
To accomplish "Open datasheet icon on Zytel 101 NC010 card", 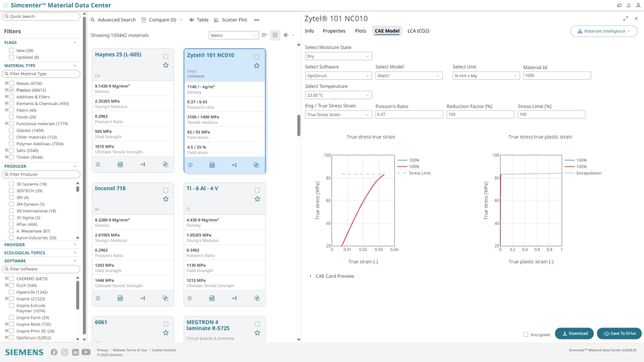I will pos(212,165).
